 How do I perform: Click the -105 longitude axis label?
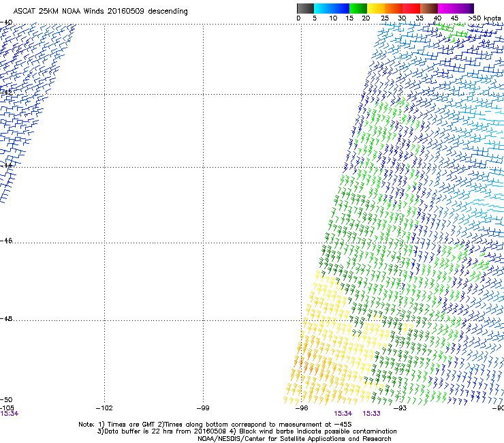point(7,408)
